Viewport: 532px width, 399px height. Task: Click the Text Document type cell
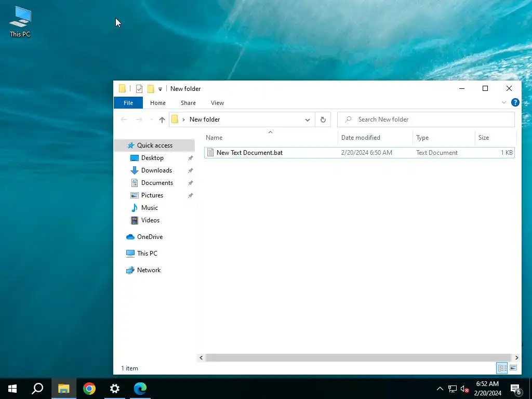[x=436, y=153]
